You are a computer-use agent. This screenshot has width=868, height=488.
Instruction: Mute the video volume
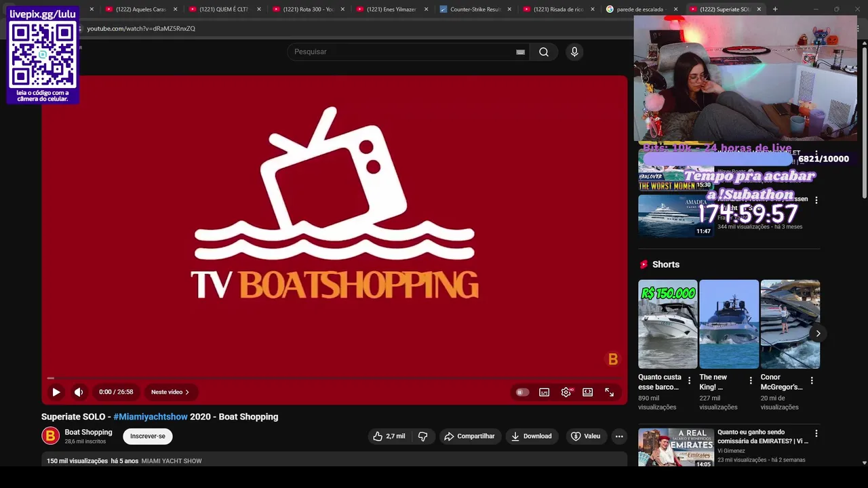tap(79, 392)
